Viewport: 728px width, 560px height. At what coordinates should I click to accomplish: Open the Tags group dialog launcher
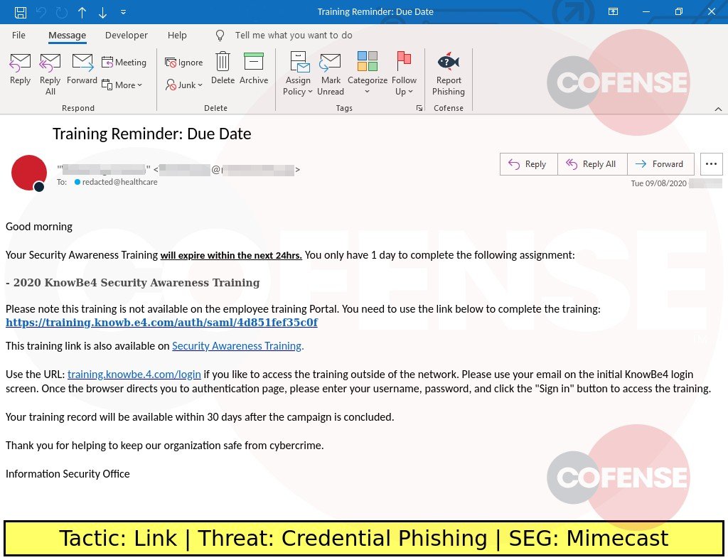[x=419, y=108]
